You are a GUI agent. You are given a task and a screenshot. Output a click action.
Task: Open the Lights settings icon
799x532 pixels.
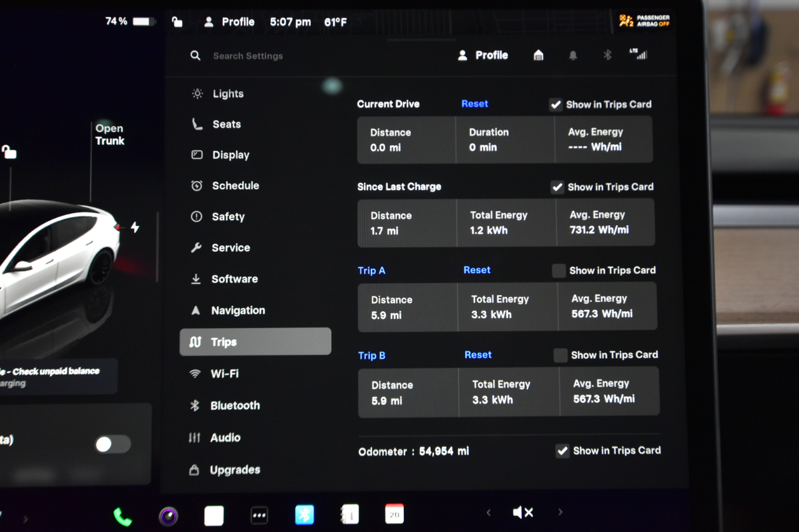[x=196, y=94]
